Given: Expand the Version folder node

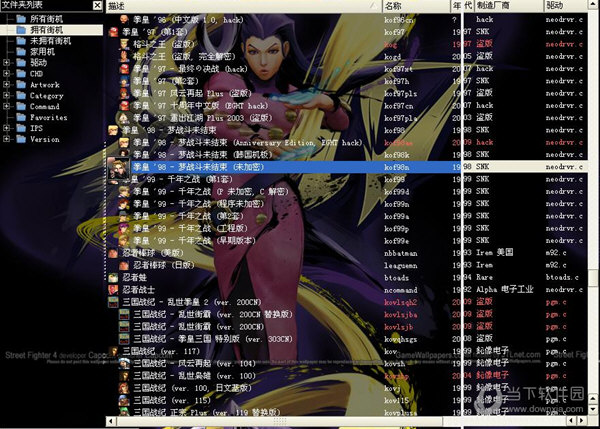Looking at the screenshot, I should [6, 139].
